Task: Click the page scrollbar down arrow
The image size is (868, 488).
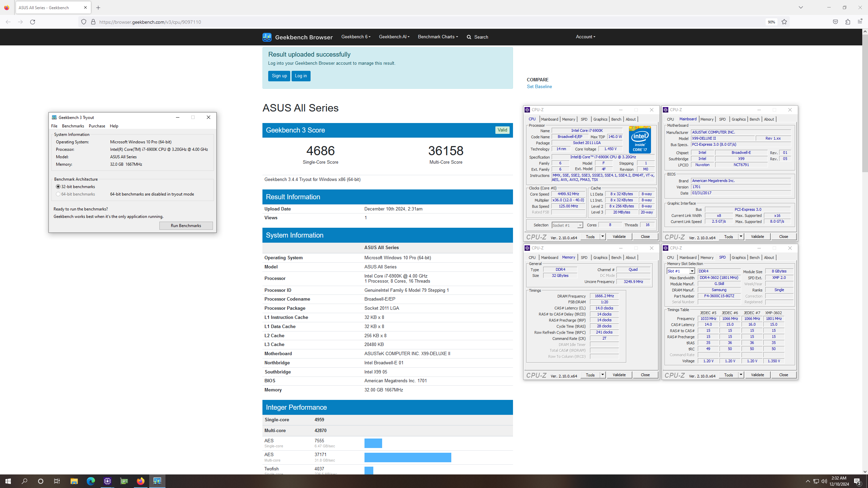Action: pyautogui.click(x=865, y=471)
